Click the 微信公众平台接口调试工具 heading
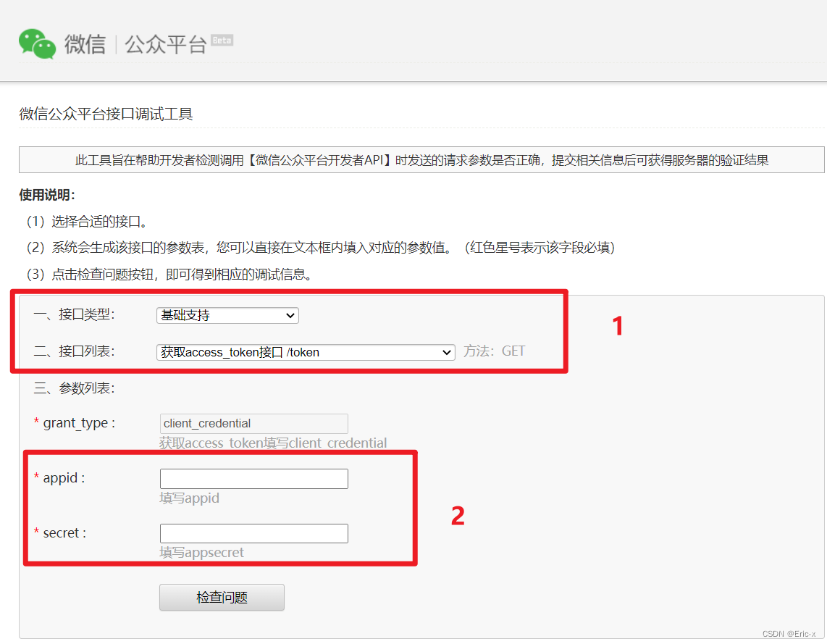 point(106,114)
